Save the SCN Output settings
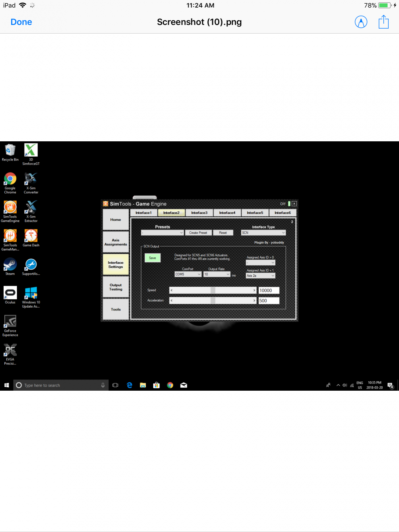Image resolution: width=399 pixels, height=532 pixels. click(153, 258)
